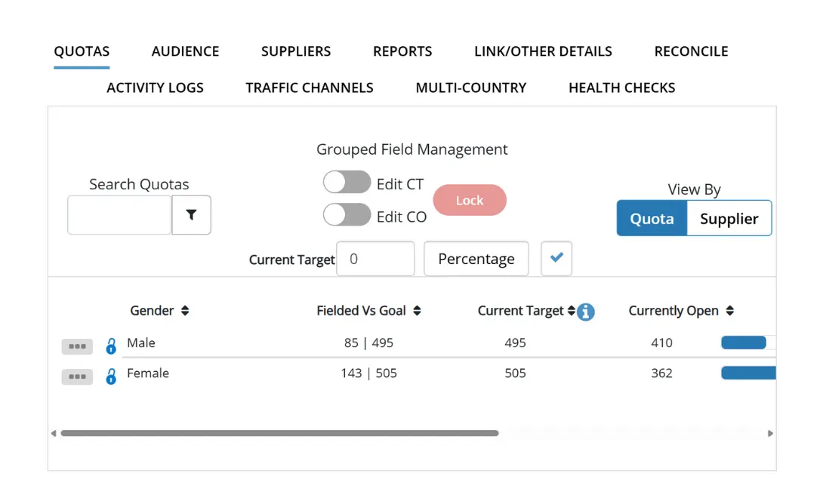Sort by Gender column arrows
Image resolution: width=823 pixels, height=504 pixels.
[x=185, y=311]
